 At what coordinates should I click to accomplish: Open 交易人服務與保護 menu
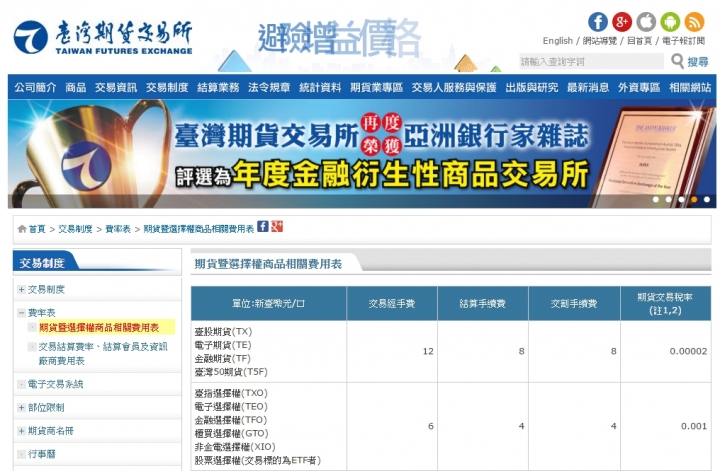(454, 87)
